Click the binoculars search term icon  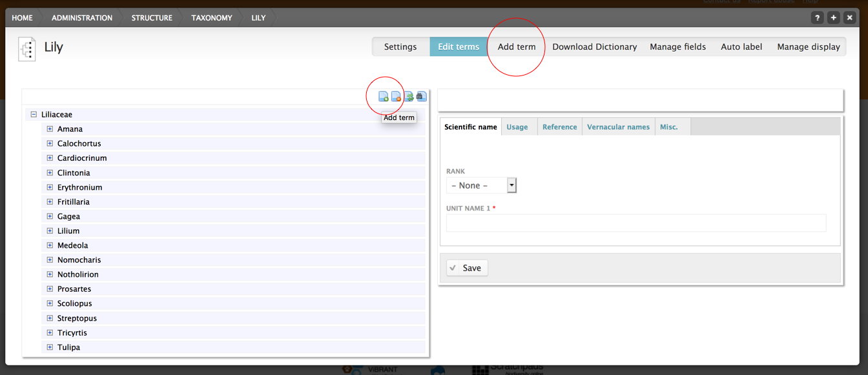422,97
